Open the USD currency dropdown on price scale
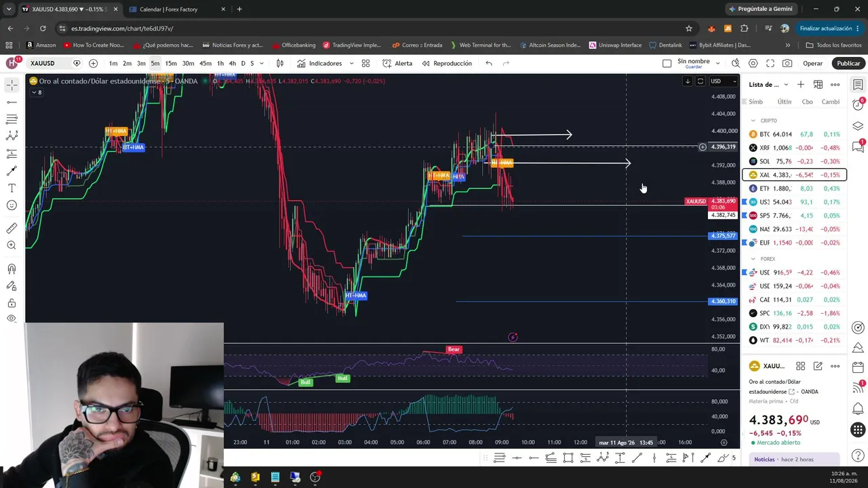The height and width of the screenshot is (488, 868). coord(722,81)
